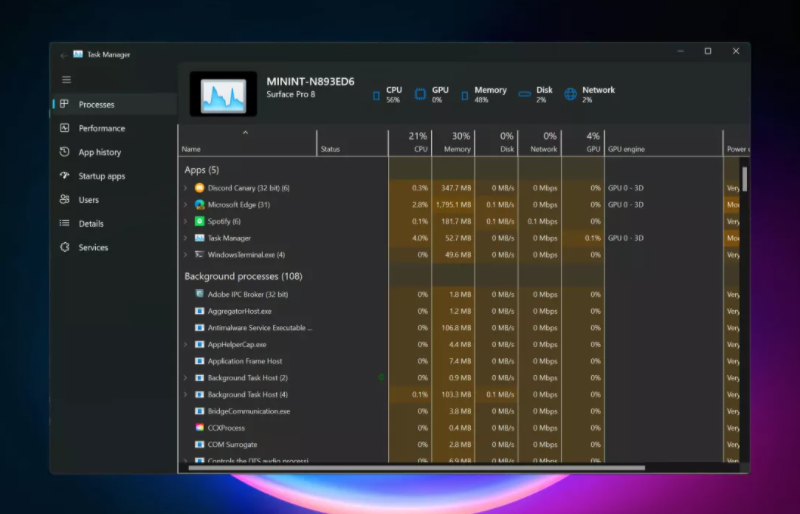Go to the Startup apps page

114,176
